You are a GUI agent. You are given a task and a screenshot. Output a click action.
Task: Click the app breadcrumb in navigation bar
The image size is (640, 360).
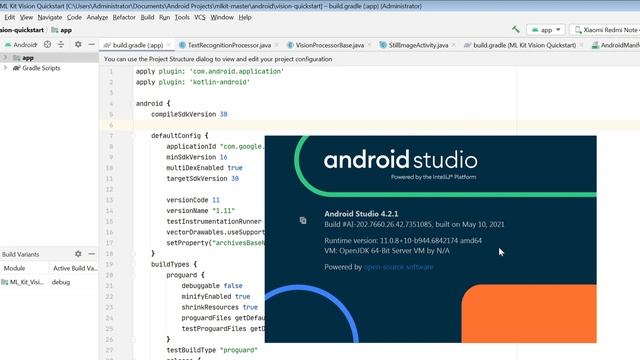pyautogui.click(x=62, y=30)
